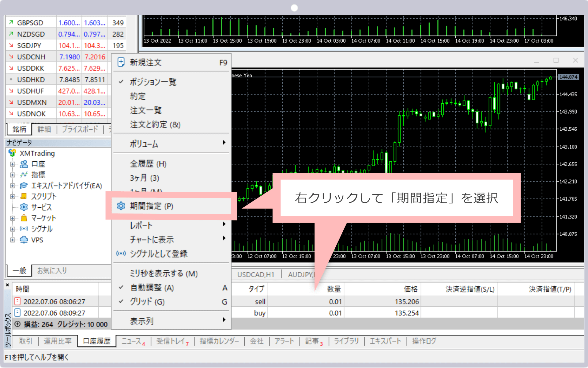588x368 pixels.
Task: Close the Toolbox panel with the x
Action: pyautogui.click(x=8, y=285)
